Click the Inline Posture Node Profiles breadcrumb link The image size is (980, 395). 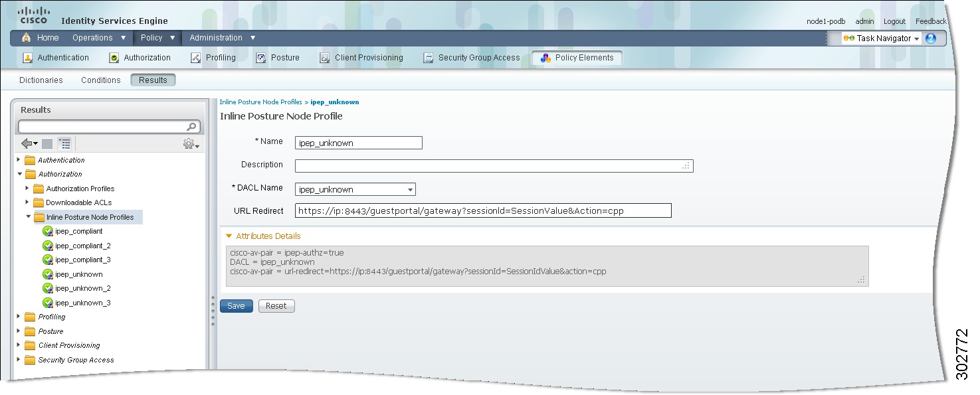tap(260, 102)
